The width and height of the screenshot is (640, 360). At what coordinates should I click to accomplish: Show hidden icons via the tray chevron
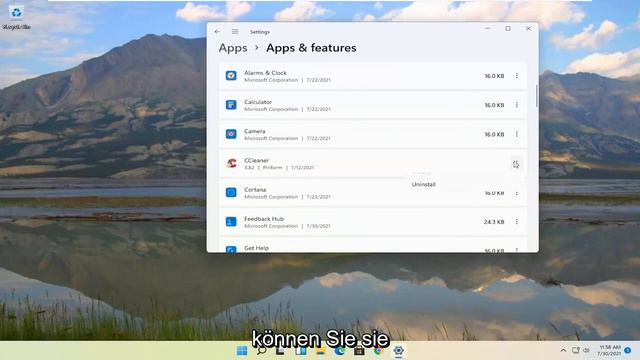[x=563, y=350]
